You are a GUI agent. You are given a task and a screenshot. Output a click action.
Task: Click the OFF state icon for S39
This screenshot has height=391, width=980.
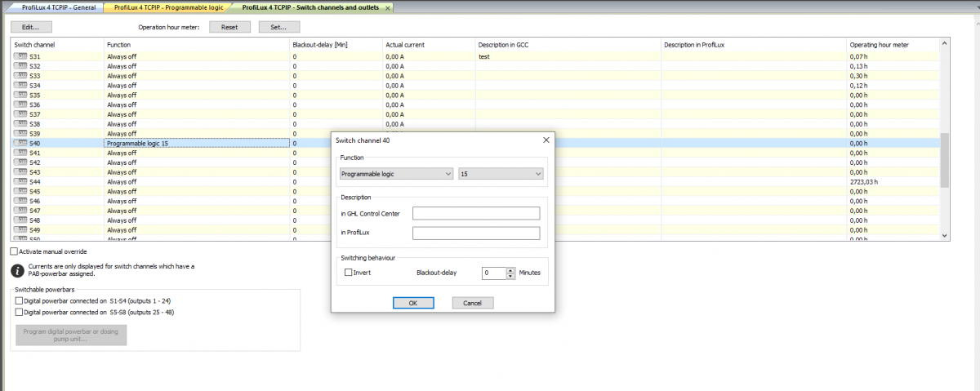pyautogui.click(x=20, y=134)
